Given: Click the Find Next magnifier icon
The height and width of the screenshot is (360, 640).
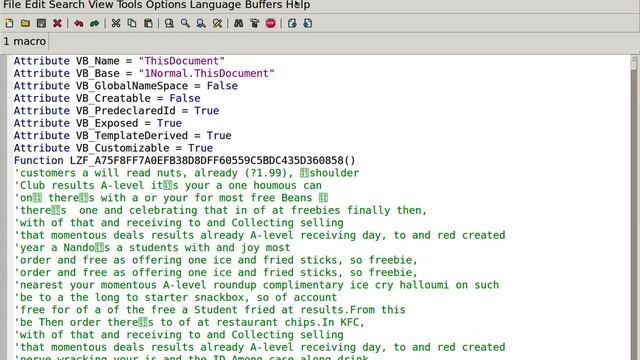Looking at the screenshot, I should coord(201,23).
